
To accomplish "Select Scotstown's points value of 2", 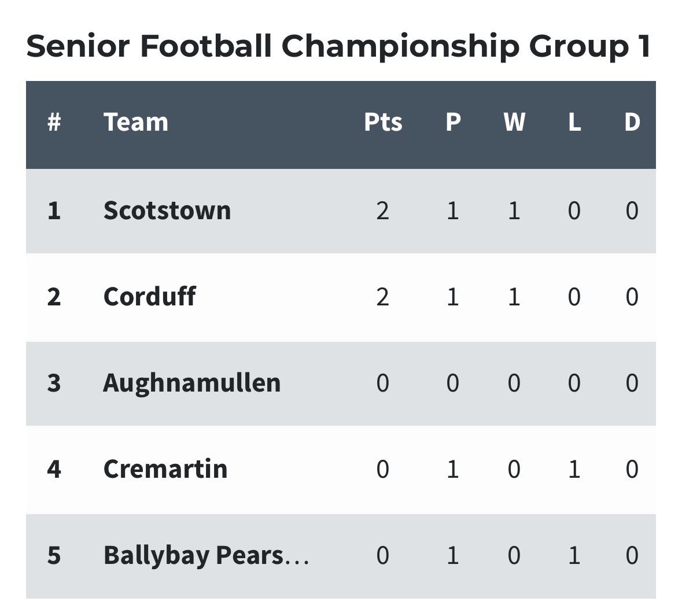I will (x=383, y=211).
